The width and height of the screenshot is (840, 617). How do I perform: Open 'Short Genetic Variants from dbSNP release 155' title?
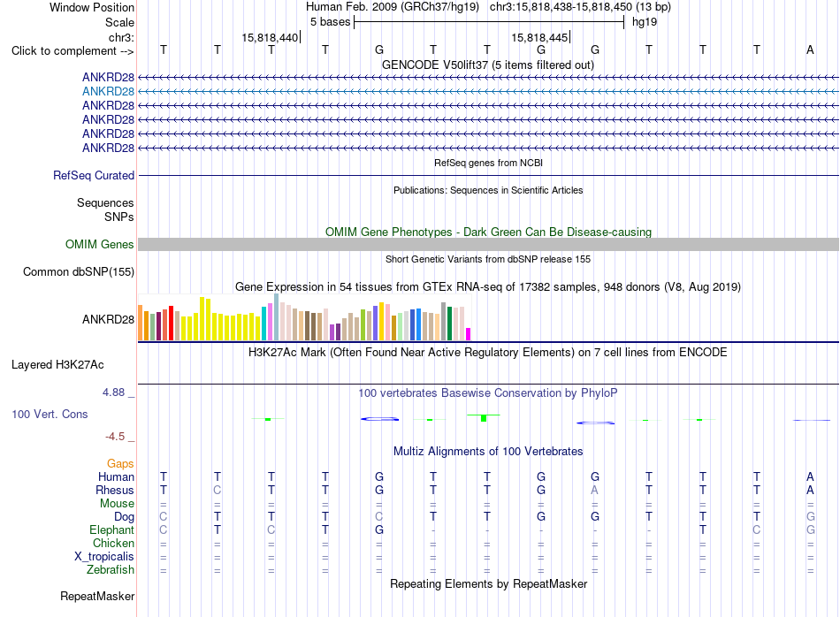click(x=488, y=259)
